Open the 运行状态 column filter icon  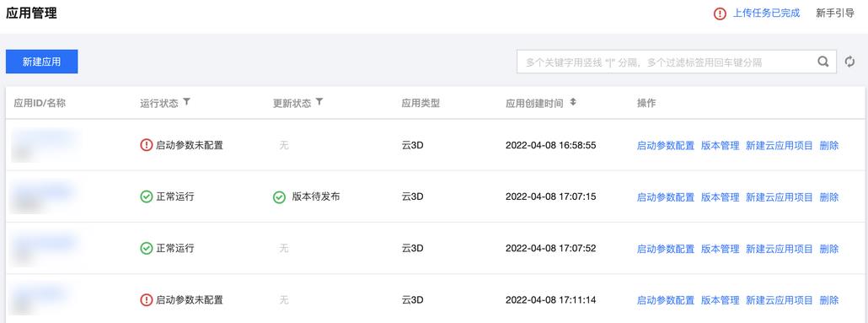coord(186,102)
